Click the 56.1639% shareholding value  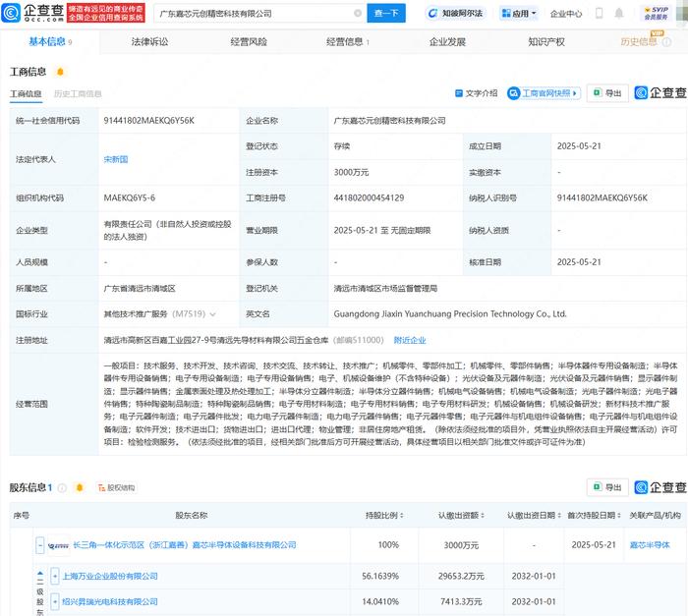point(380,577)
